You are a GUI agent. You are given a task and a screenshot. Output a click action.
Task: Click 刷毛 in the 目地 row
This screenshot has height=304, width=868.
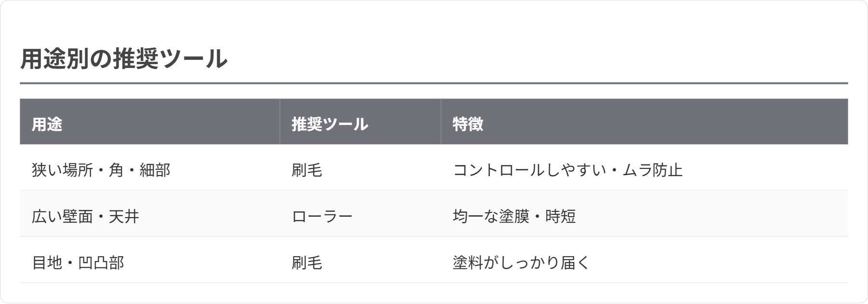coord(307,263)
